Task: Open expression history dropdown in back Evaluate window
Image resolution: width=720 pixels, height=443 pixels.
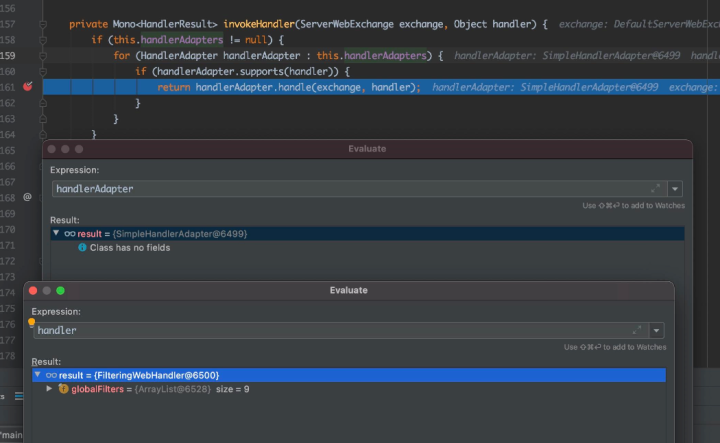Action: pos(675,189)
